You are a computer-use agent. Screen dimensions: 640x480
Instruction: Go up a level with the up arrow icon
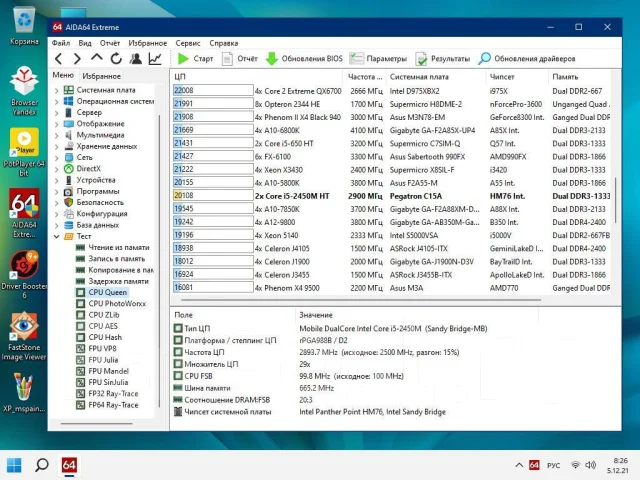(96, 58)
